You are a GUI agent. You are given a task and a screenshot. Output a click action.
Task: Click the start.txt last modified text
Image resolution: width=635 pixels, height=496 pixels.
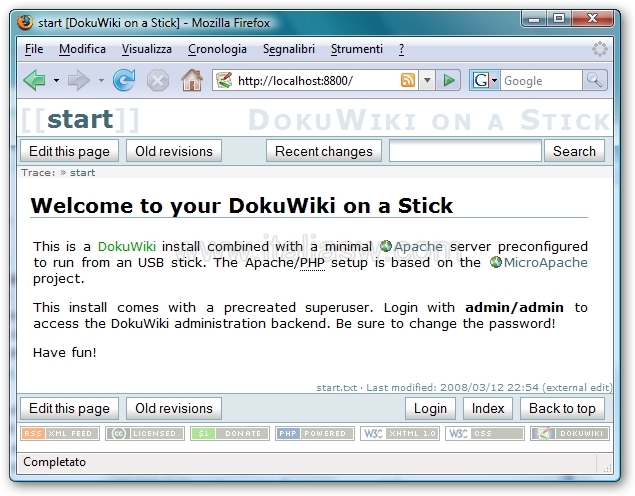(464, 387)
